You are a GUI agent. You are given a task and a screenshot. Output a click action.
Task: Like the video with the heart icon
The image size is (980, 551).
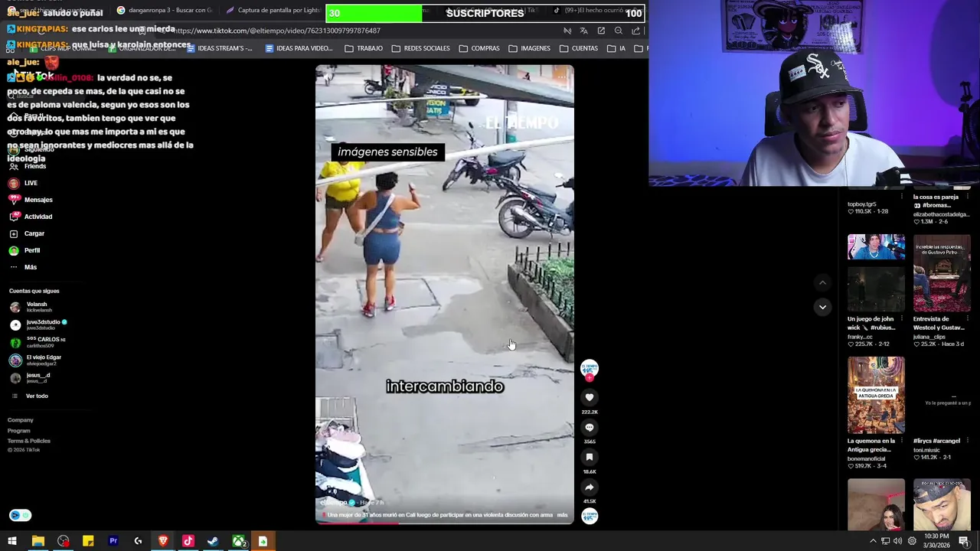point(589,397)
